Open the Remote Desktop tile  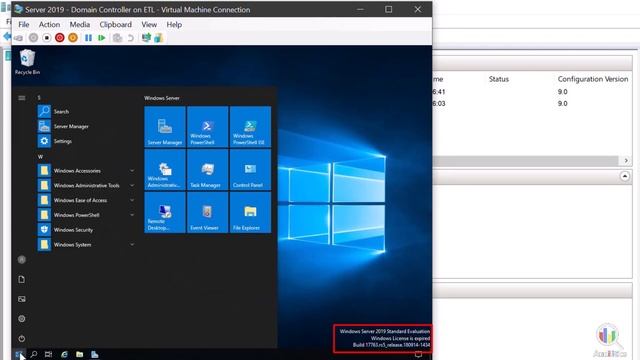pos(165,212)
